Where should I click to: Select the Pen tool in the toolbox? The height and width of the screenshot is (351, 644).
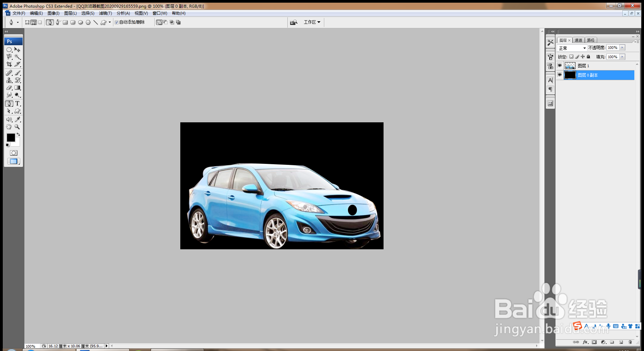click(x=9, y=104)
